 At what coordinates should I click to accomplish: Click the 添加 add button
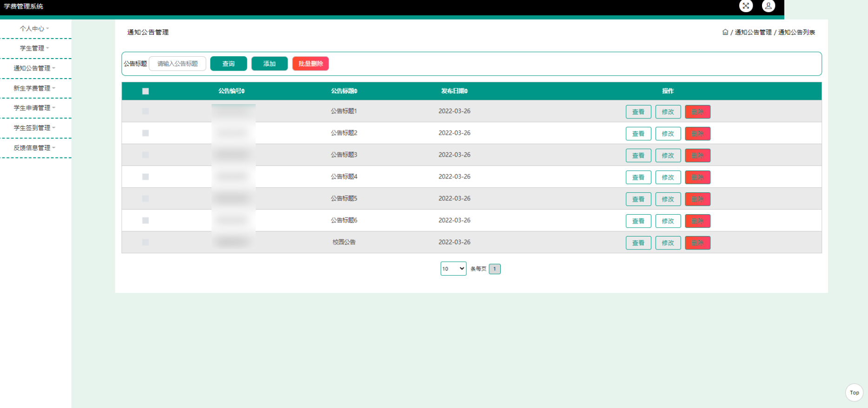tap(270, 64)
